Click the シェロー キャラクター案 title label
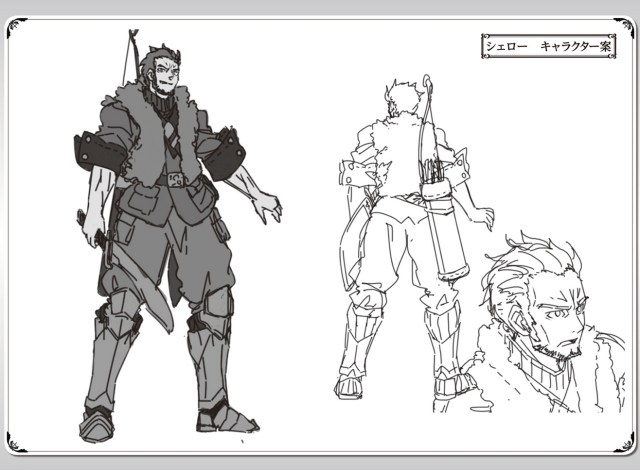This screenshot has width=640, height=470. tap(555, 47)
